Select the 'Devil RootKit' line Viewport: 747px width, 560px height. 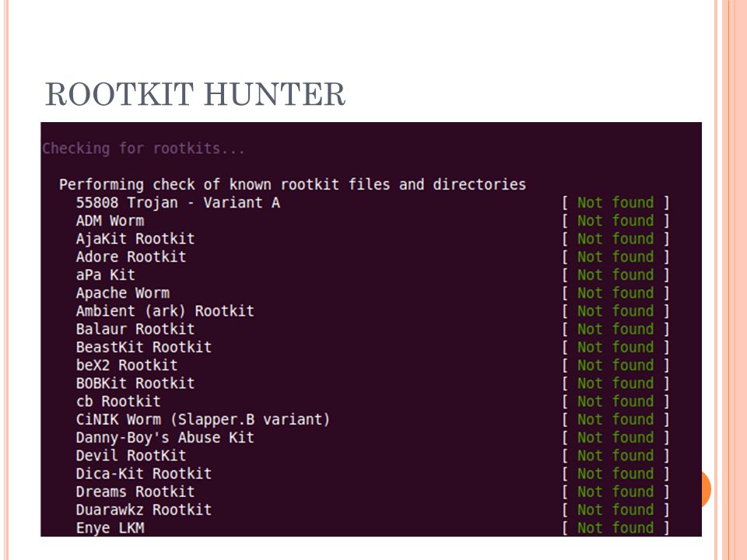tap(131, 456)
